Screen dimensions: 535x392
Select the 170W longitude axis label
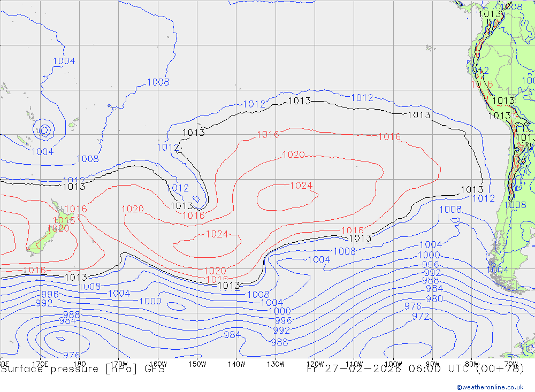[119, 364]
